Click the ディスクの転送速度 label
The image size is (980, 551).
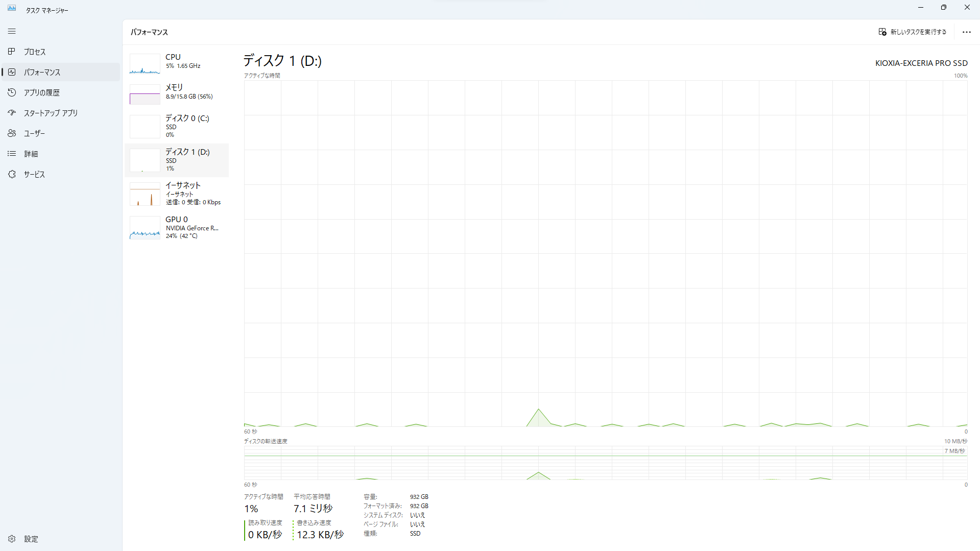[266, 441]
